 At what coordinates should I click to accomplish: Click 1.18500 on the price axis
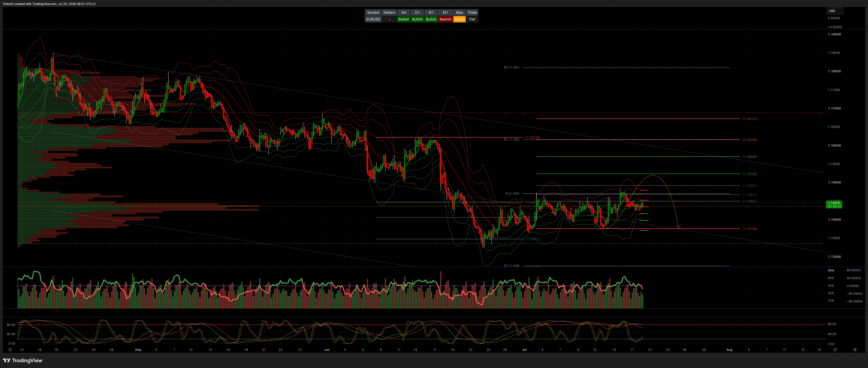click(x=834, y=53)
